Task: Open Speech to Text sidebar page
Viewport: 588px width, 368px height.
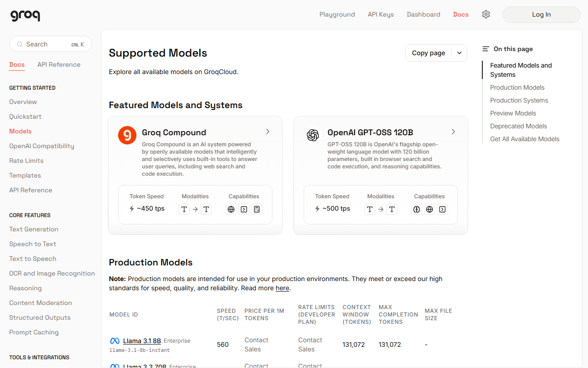Action: click(x=33, y=244)
